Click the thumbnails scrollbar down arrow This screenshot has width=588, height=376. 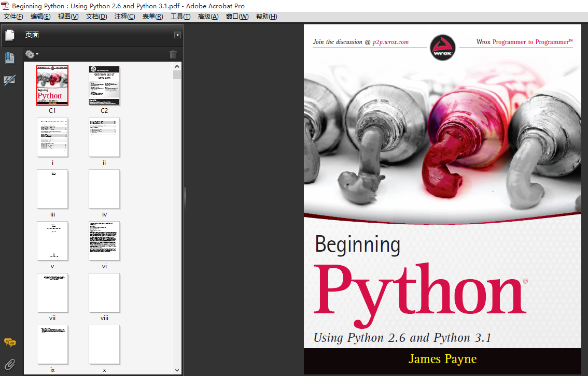pos(177,370)
